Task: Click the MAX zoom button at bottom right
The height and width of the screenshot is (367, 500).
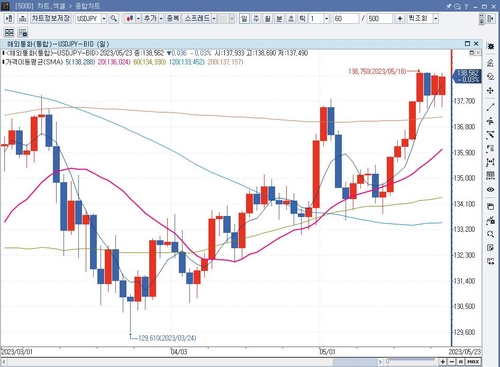Action: point(473,362)
